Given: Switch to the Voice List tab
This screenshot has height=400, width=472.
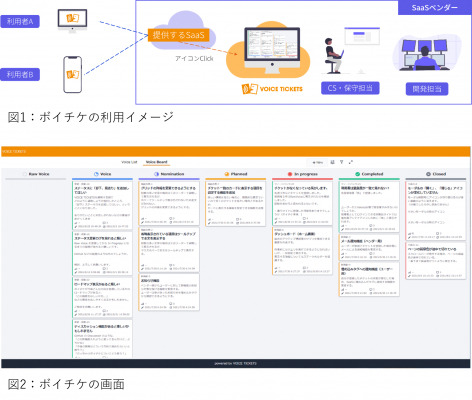Looking at the screenshot, I should (129, 162).
